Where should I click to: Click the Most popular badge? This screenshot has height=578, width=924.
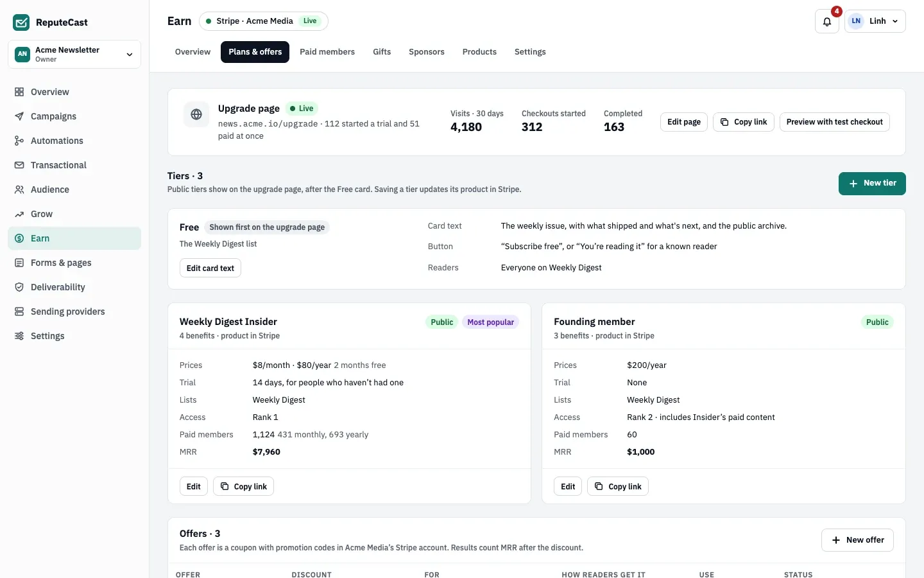[x=491, y=322]
